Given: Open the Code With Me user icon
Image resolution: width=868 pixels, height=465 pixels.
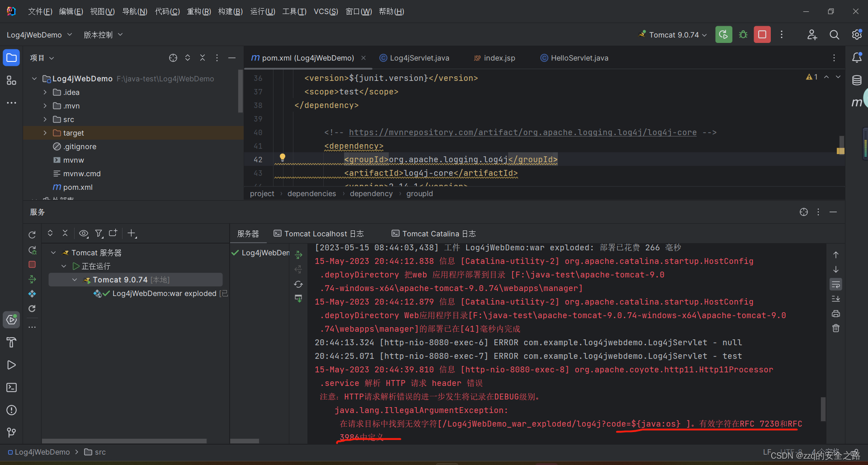Looking at the screenshot, I should click(x=812, y=35).
